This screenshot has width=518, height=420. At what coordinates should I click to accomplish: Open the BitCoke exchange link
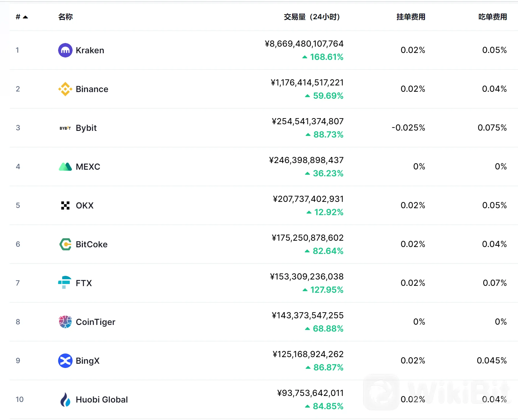coord(92,244)
